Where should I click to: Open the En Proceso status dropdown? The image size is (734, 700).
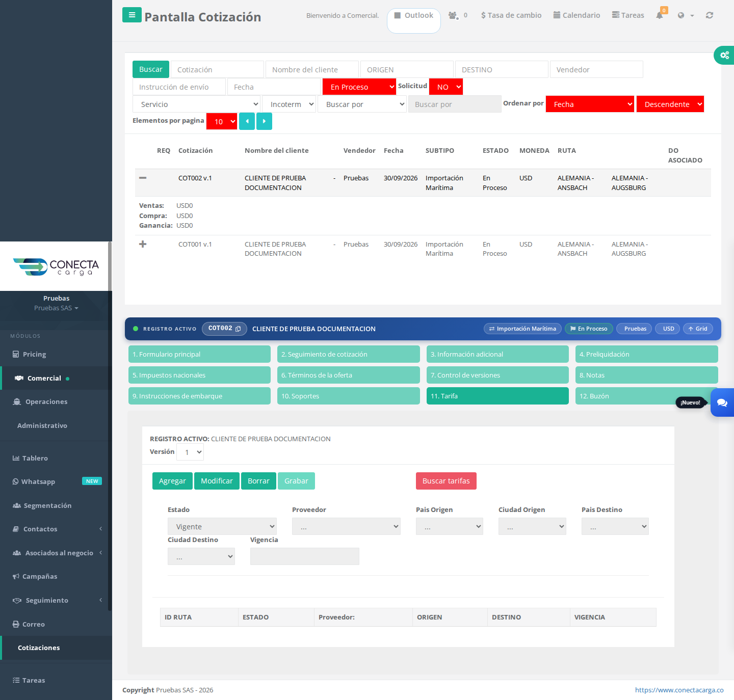(x=359, y=87)
